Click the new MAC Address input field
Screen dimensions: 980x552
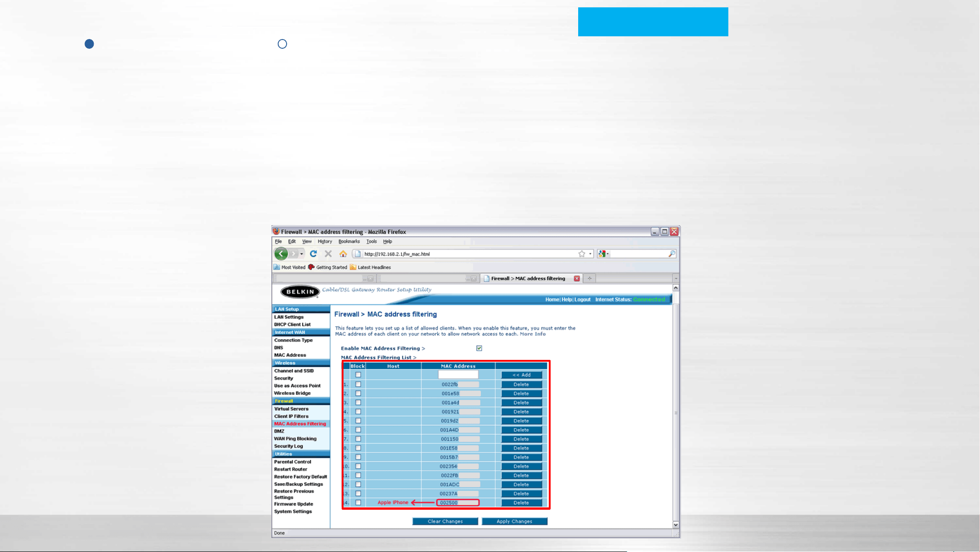458,375
